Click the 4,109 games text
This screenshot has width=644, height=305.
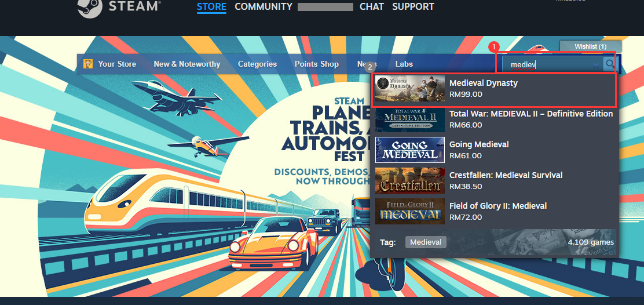[x=591, y=242]
